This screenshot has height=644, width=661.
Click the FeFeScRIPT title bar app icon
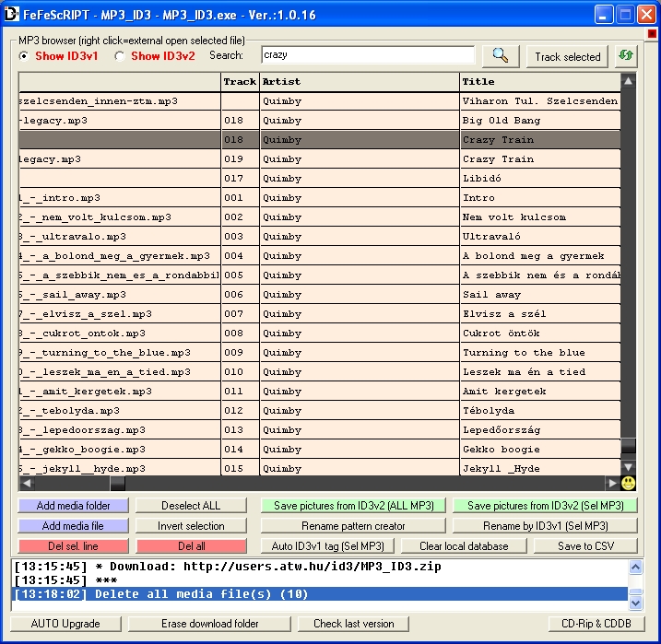point(11,15)
